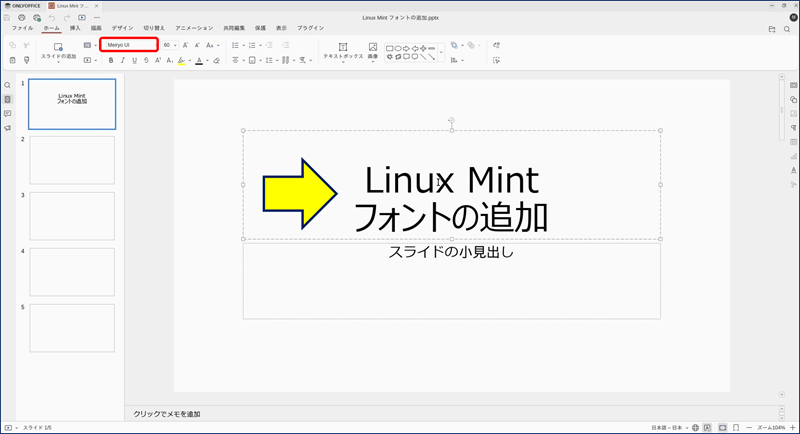800x434 pixels.
Task: Switch to the 挿入 tab
Action: (x=75, y=28)
